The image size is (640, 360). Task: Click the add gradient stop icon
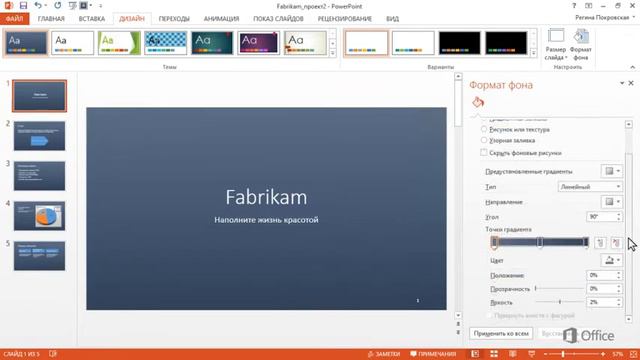(x=600, y=242)
